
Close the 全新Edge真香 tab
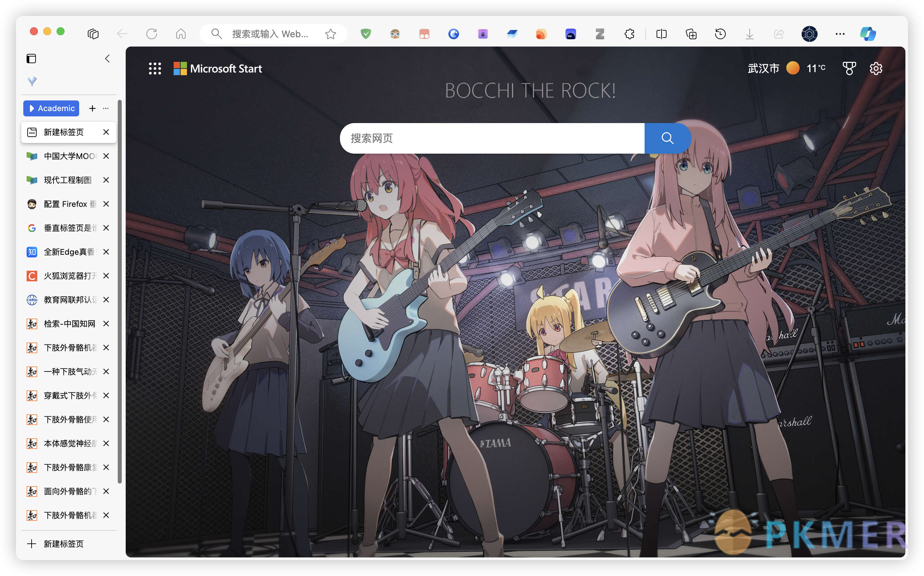(x=106, y=252)
